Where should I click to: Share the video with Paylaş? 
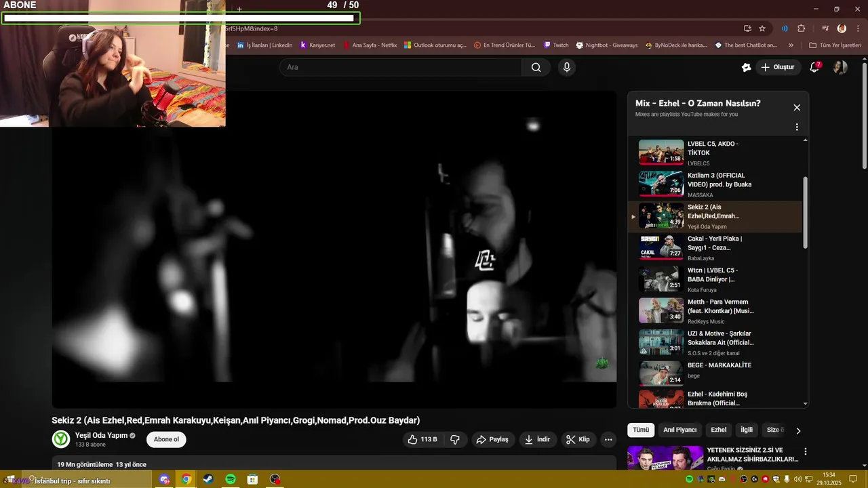492,439
